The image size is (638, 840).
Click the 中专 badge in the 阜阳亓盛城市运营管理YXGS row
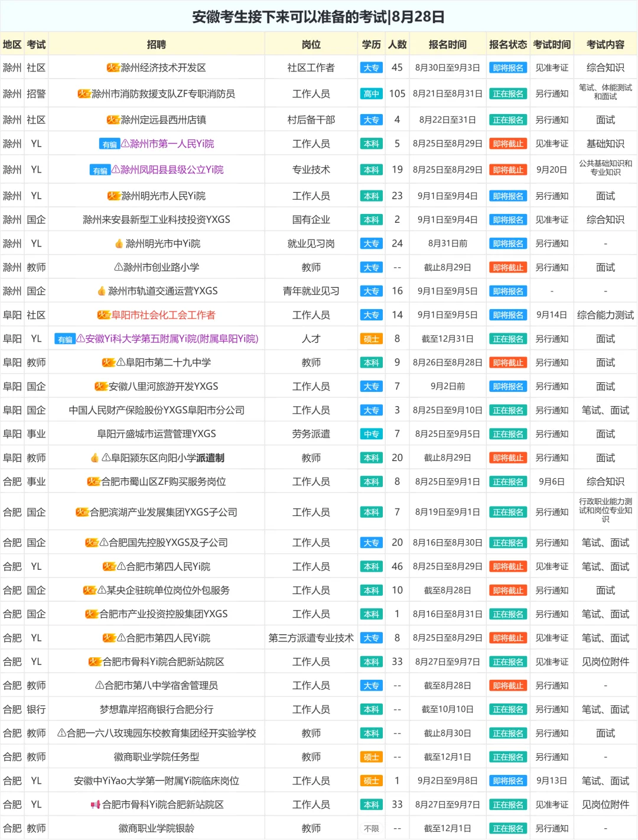pyautogui.click(x=371, y=434)
